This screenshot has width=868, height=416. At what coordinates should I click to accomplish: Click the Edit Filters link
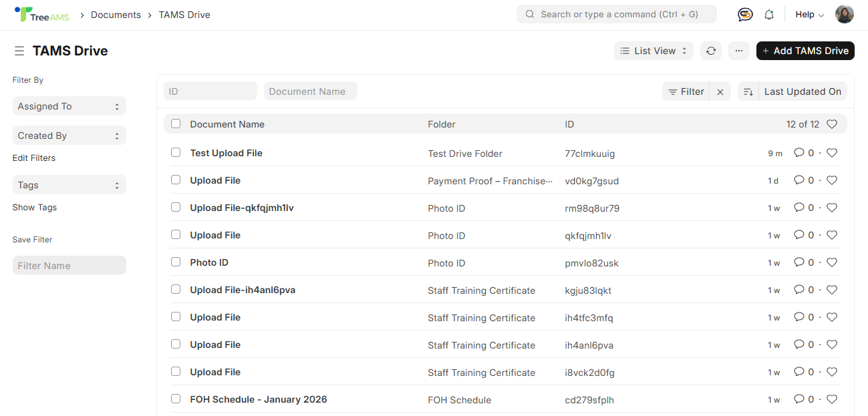pyautogui.click(x=34, y=158)
